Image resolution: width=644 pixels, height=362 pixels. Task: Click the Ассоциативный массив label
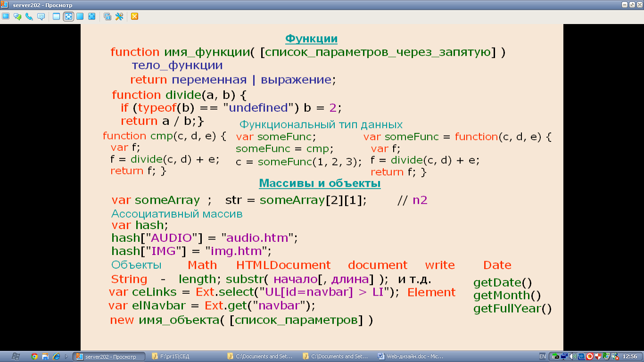177,214
